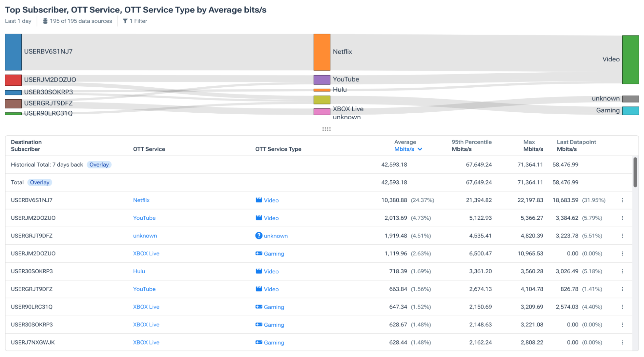Click the data sources database icon
The height and width of the screenshot is (357, 644).
click(45, 21)
